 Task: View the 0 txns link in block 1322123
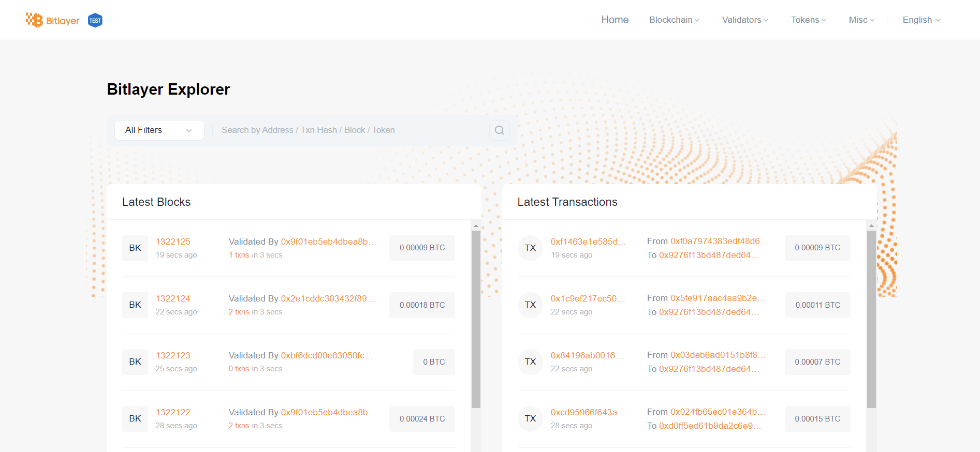(239, 369)
